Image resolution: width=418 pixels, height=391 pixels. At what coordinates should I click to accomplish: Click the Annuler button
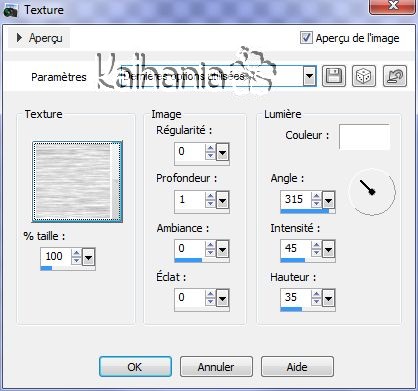point(216,367)
